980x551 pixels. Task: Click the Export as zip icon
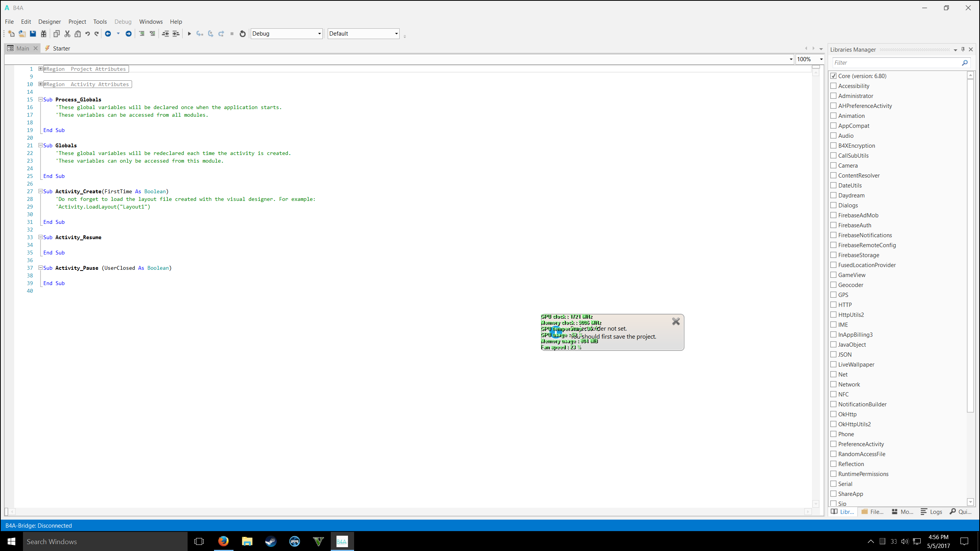pos(44,34)
